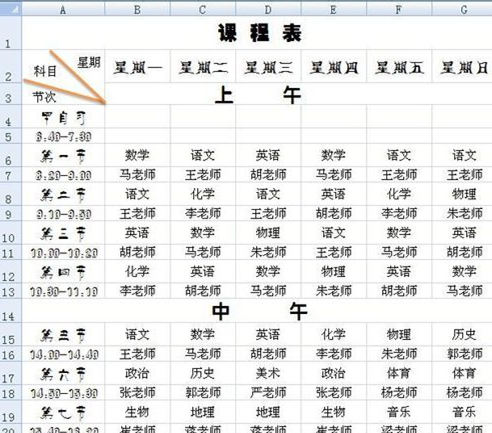Select cell C7 containing 王老师
This screenshot has width=492, height=433.
point(203,174)
